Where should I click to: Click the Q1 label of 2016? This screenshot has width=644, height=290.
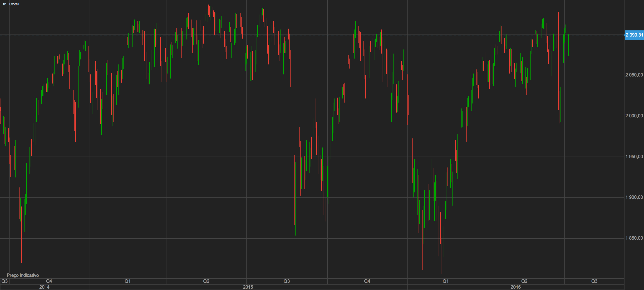(445, 281)
